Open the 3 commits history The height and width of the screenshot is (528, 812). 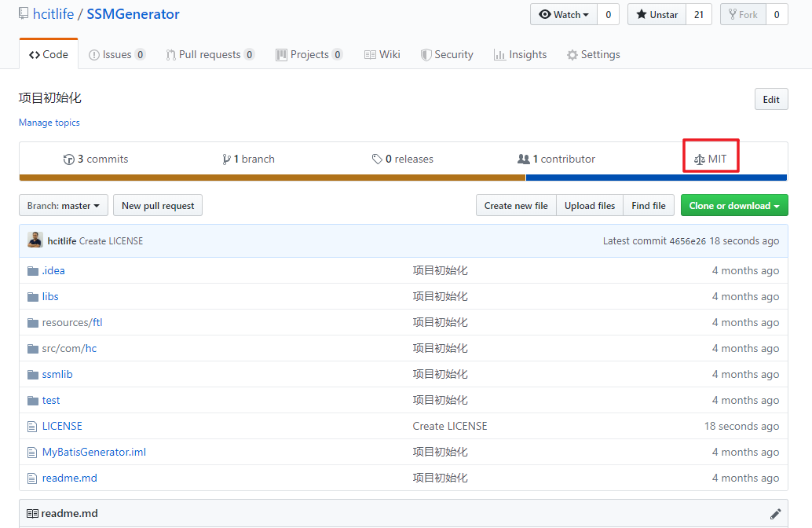96,159
